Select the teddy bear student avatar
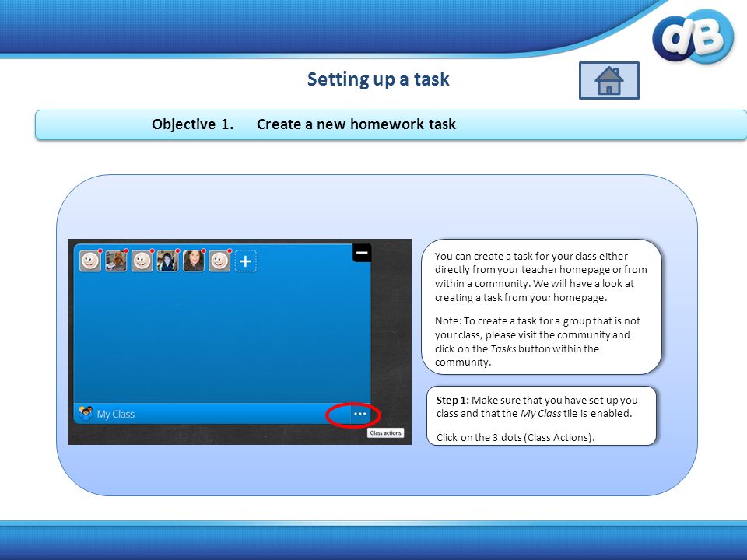 pos(116,261)
